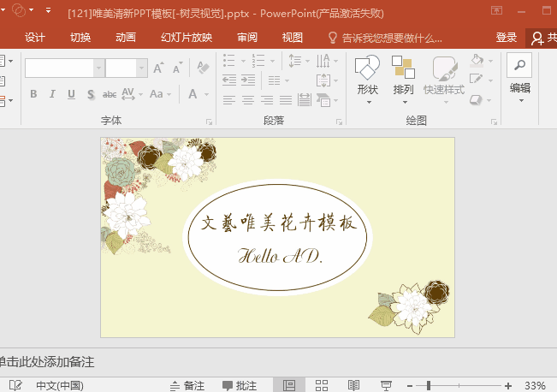
Task: Open the Shapes (形状) gallery
Action: 367,75
